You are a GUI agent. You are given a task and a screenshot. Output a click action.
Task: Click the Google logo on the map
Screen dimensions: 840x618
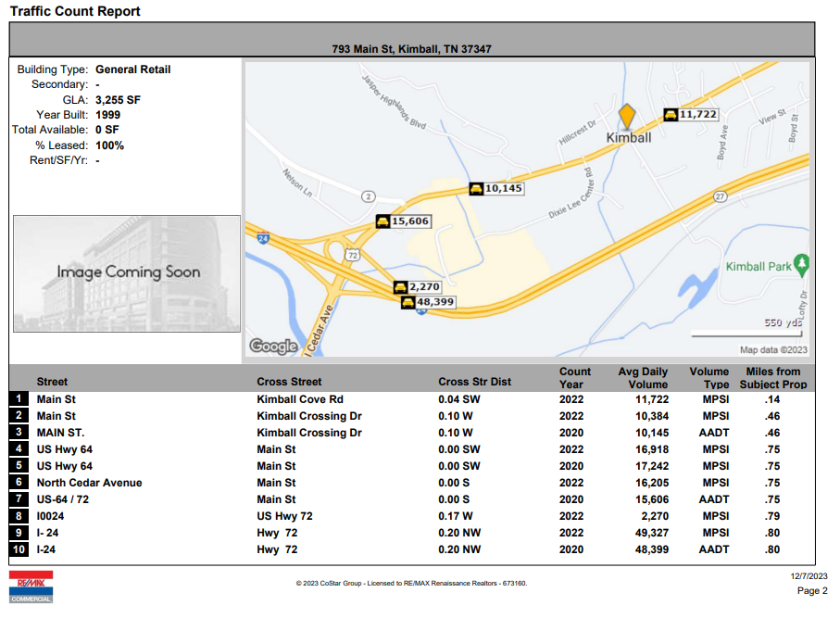coord(274,347)
